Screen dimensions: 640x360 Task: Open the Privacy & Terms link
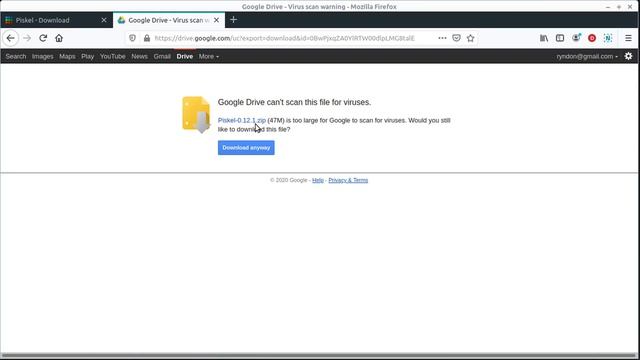click(348, 180)
